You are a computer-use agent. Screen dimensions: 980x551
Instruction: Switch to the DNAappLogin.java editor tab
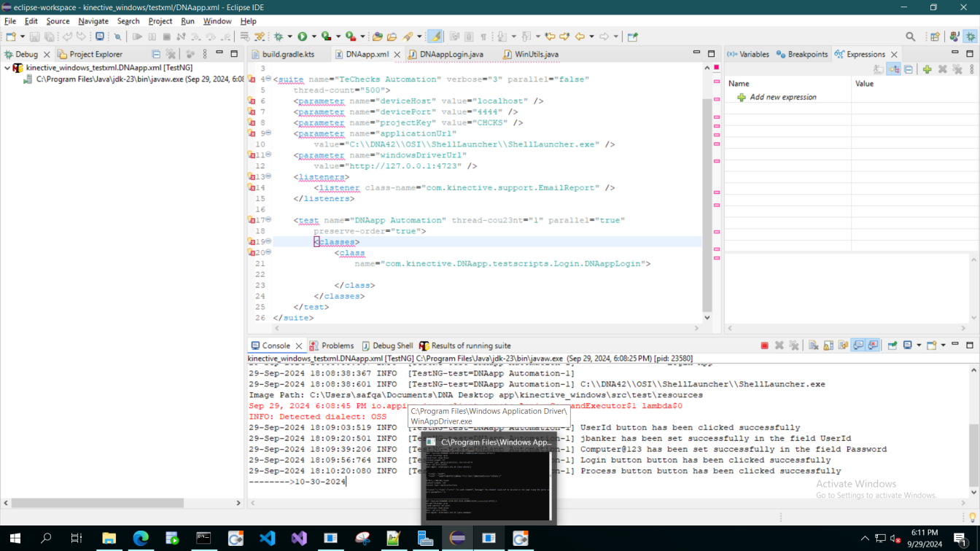pyautogui.click(x=451, y=54)
